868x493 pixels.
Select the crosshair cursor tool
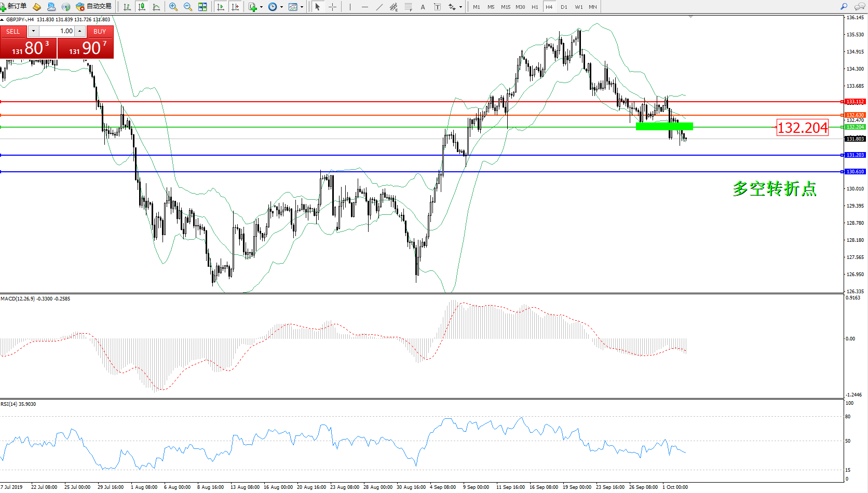click(332, 7)
